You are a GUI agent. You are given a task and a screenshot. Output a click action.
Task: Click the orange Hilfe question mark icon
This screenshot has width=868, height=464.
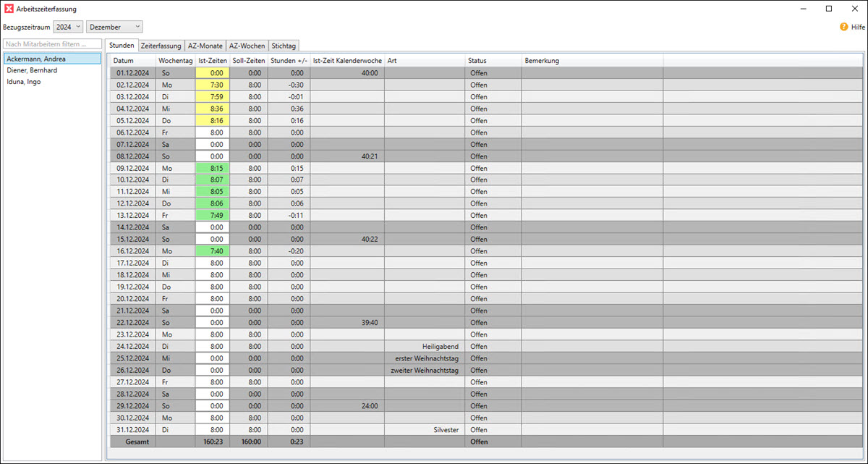coord(843,27)
